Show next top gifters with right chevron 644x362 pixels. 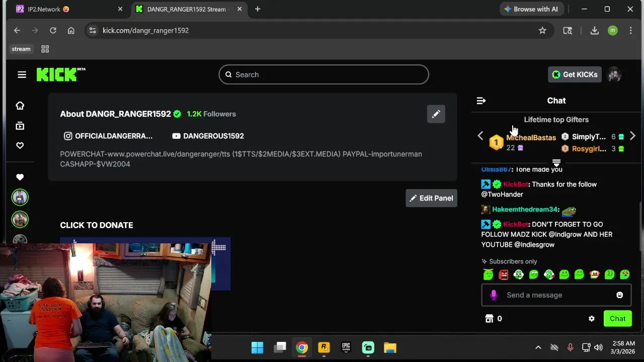click(632, 136)
